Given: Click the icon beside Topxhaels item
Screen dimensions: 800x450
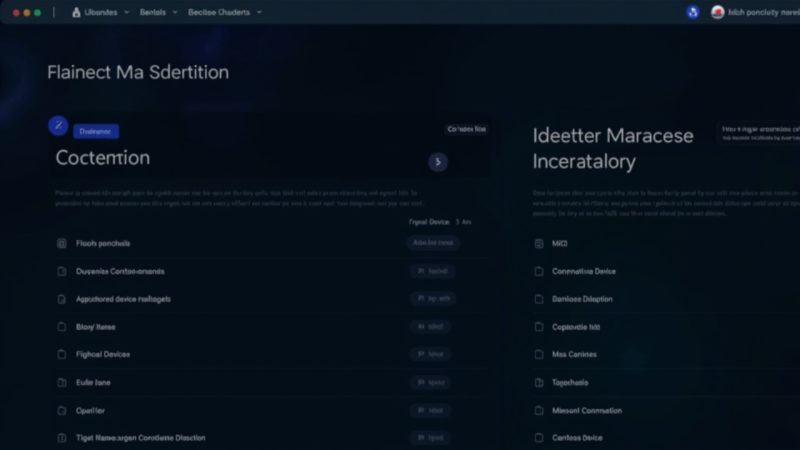Looking at the screenshot, I should click(x=539, y=382).
